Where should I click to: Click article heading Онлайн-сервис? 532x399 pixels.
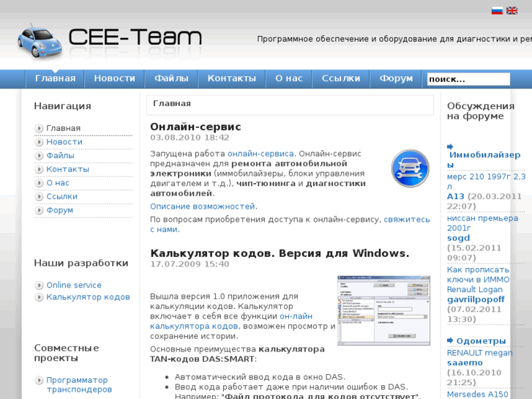point(196,127)
